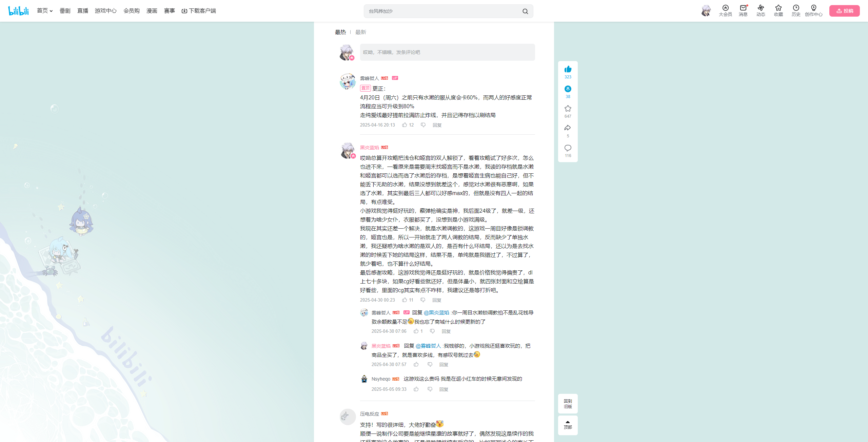868x442 pixels.
Task: Like the 2025-04-30 07:57 reply
Action: (416, 365)
